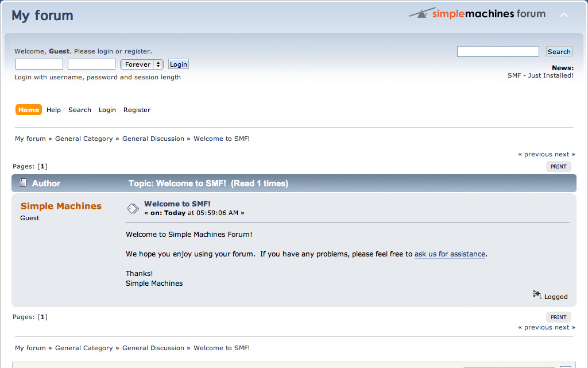Go to General Category in top breadcrumb
This screenshot has width=588, height=368.
pos(84,139)
